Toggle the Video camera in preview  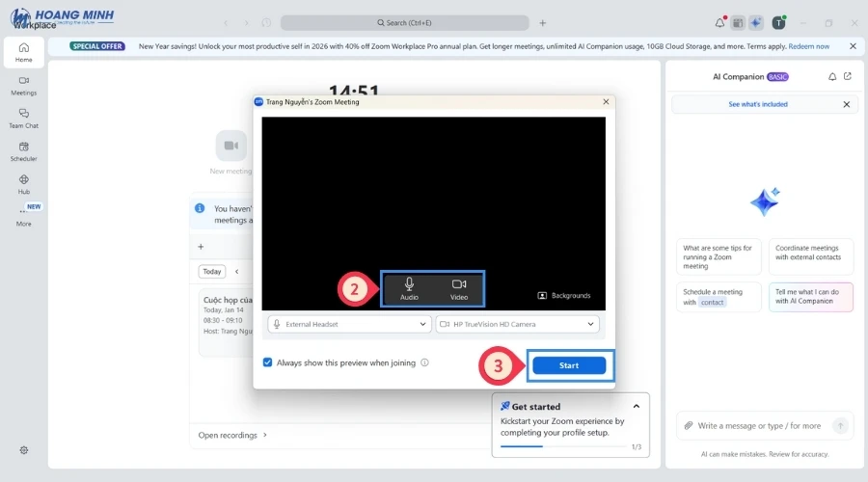pos(459,288)
